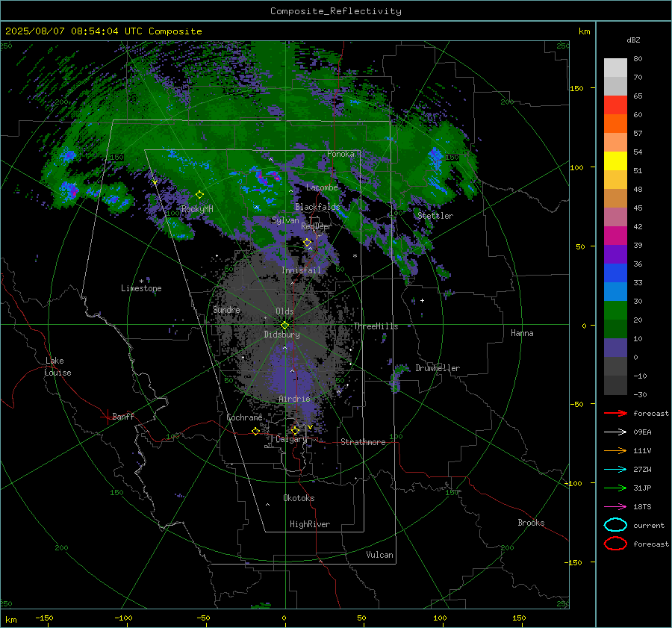672x628 pixels.
Task: Click the Blackfalds map label
Action: click(317, 207)
